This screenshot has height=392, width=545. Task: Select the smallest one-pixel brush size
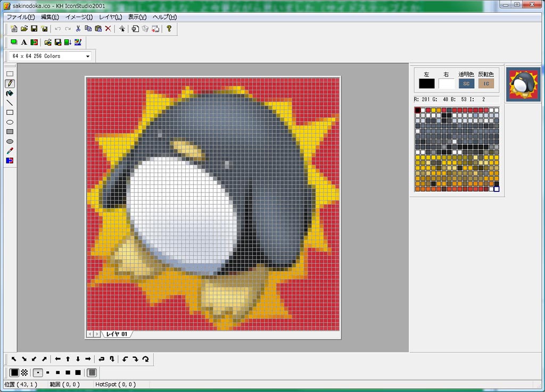[38, 372]
